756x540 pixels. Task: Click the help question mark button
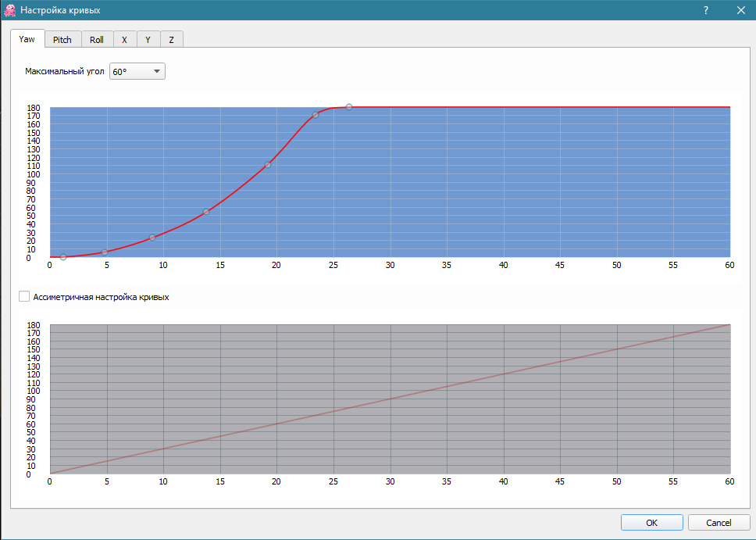pyautogui.click(x=706, y=10)
